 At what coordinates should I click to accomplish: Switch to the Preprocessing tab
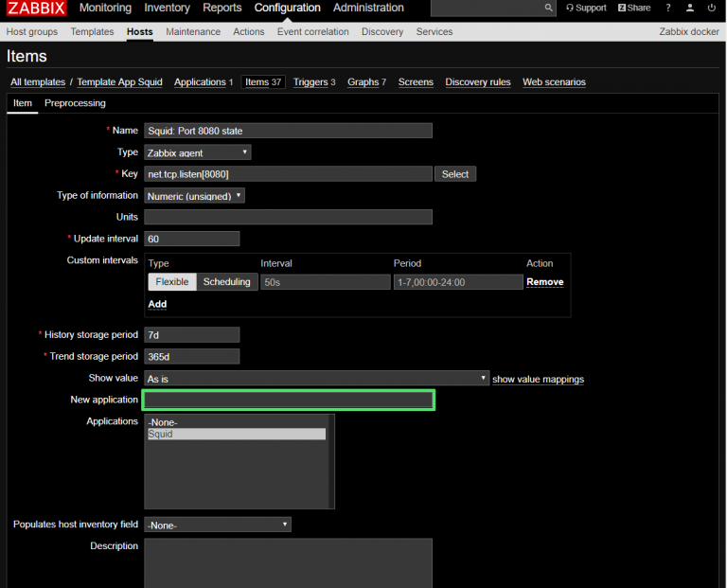[75, 103]
